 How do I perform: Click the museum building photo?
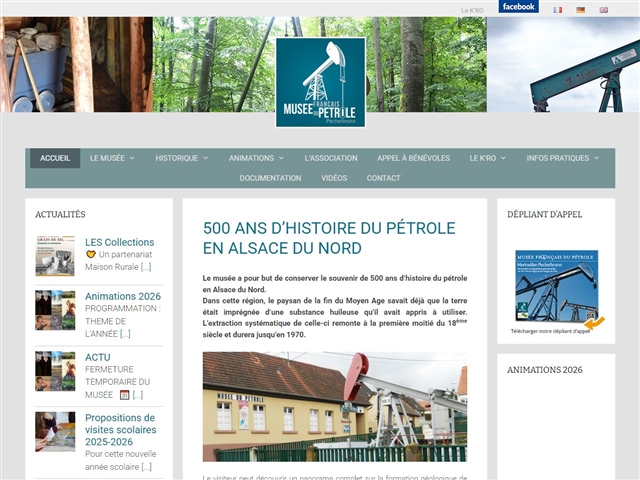point(335,407)
